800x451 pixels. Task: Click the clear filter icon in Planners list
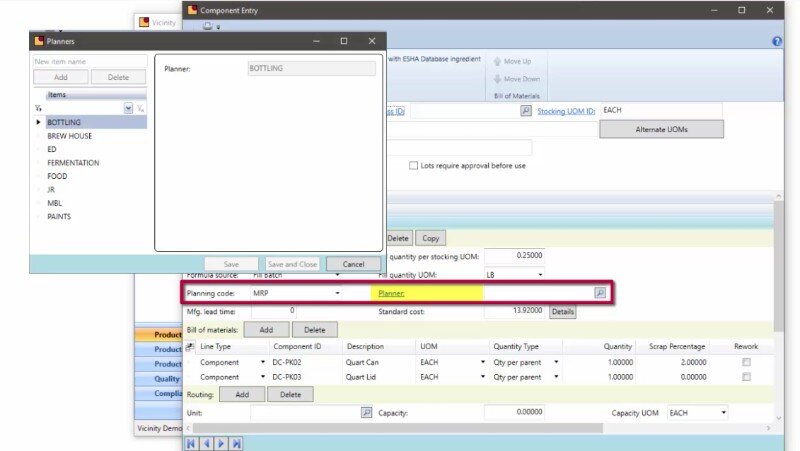[140, 108]
